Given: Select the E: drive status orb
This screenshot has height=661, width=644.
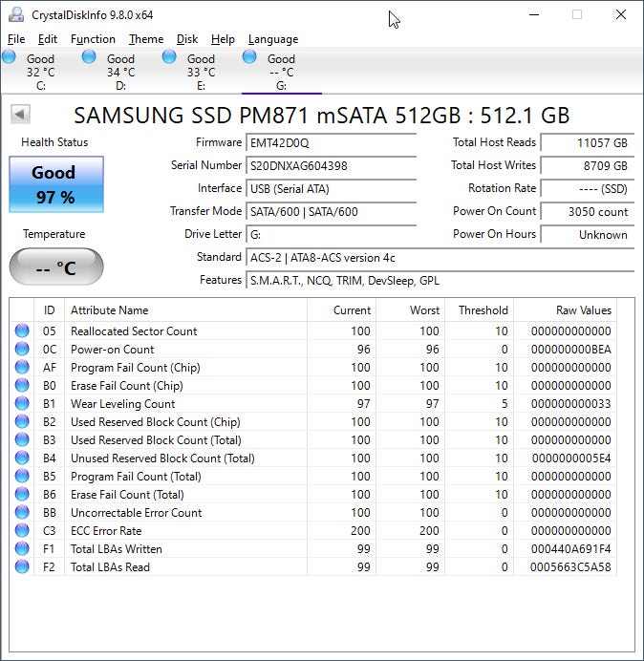Looking at the screenshot, I should coord(170,57).
